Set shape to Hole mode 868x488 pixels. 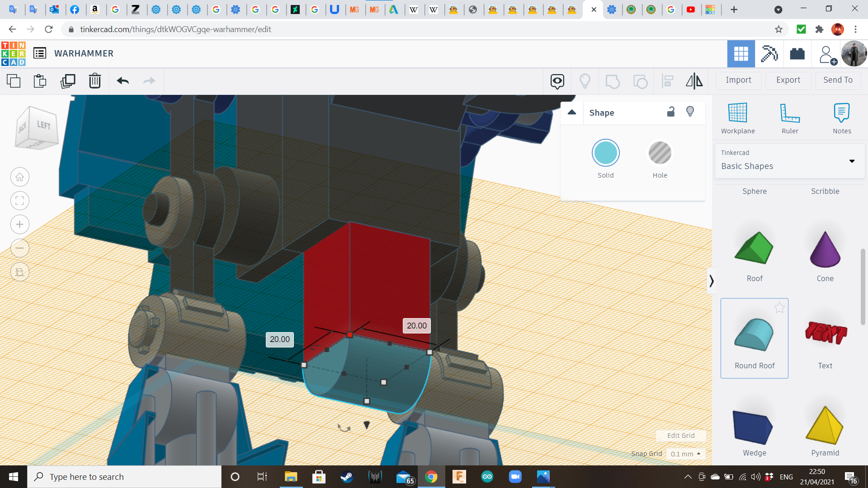coord(660,154)
